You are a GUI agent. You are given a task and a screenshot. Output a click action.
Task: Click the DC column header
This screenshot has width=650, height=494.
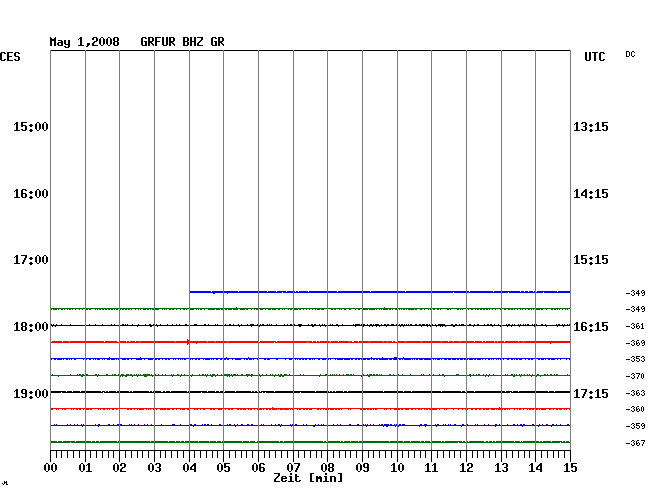pos(630,54)
